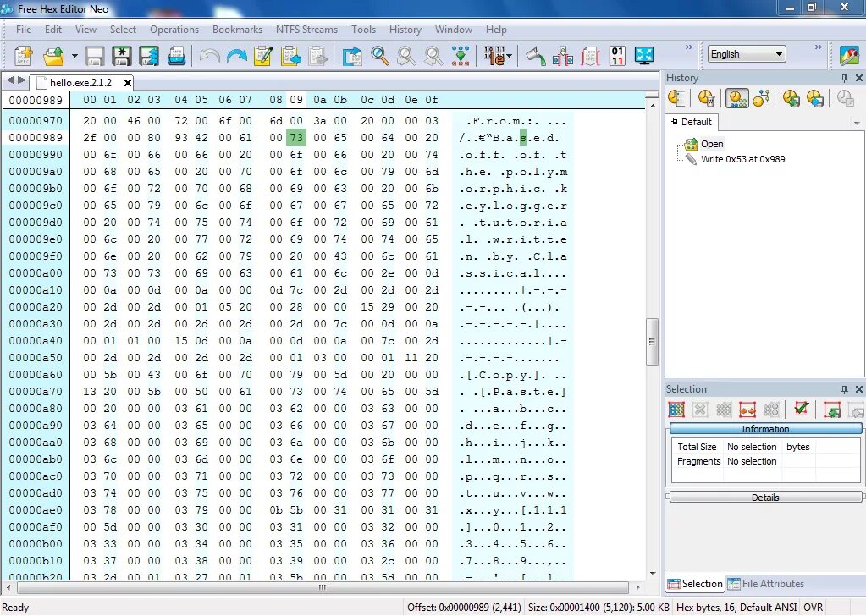Open the Operations menu
The width and height of the screenshot is (866, 616).
click(x=174, y=30)
